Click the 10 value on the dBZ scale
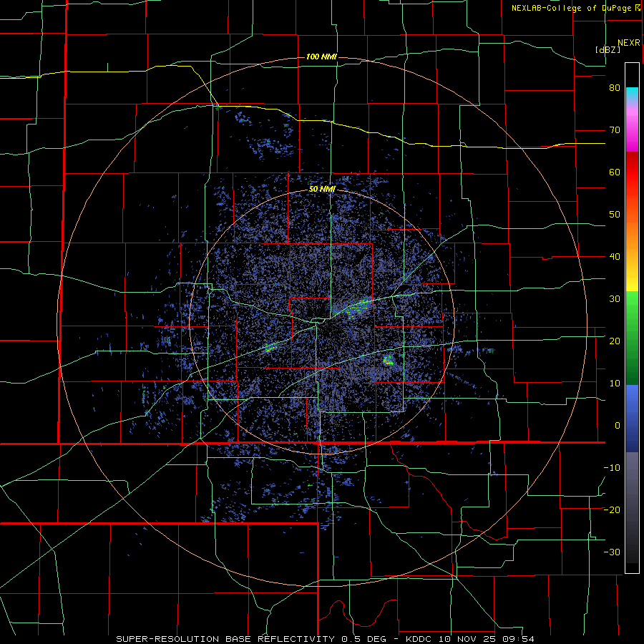The width and height of the screenshot is (644, 644). 615,384
